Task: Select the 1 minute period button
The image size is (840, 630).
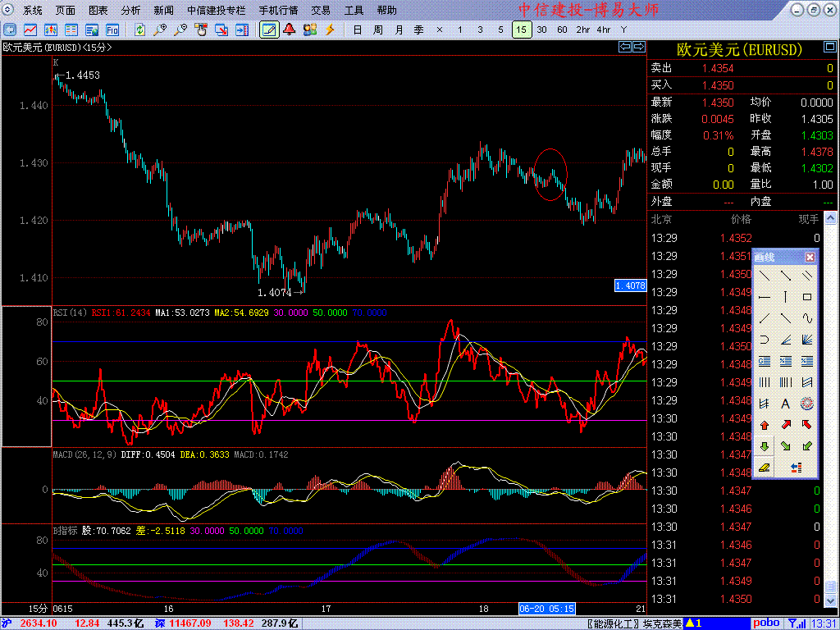Action: [459, 30]
